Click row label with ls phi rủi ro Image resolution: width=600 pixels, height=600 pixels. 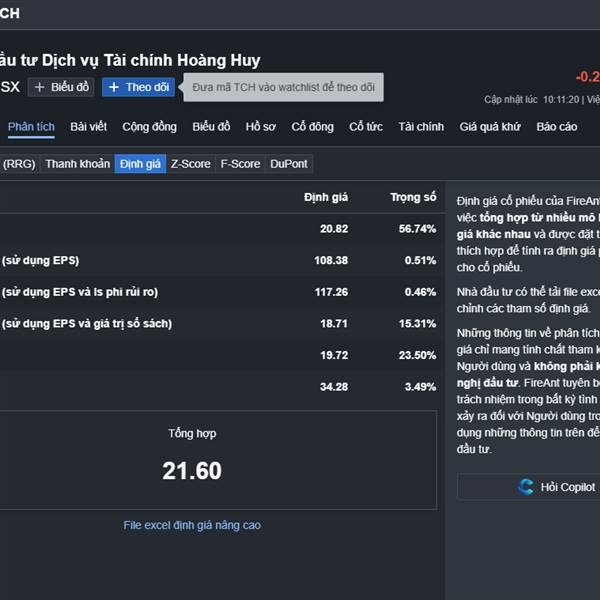[80, 292]
